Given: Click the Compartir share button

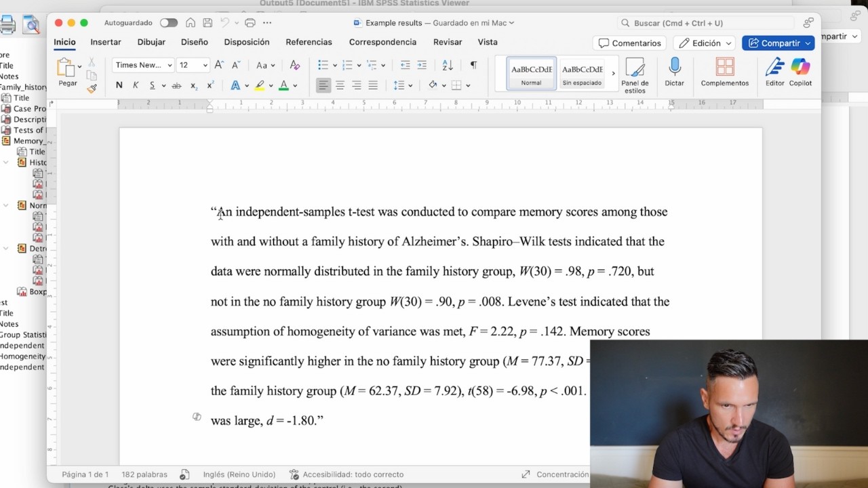Looking at the screenshot, I should pos(778,43).
